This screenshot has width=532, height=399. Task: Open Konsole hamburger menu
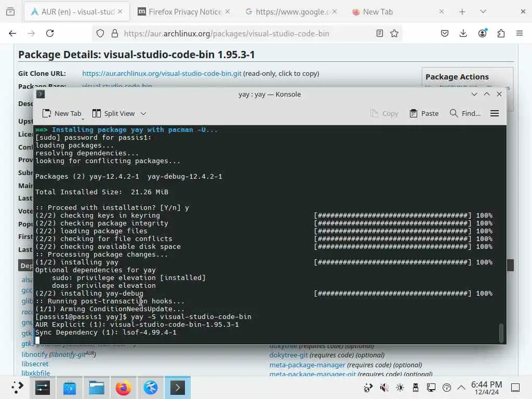tap(495, 113)
